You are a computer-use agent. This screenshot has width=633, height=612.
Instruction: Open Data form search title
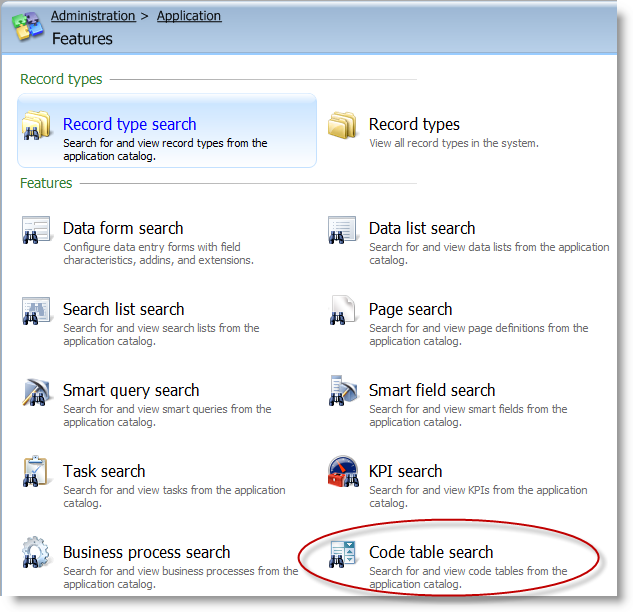click(x=123, y=228)
